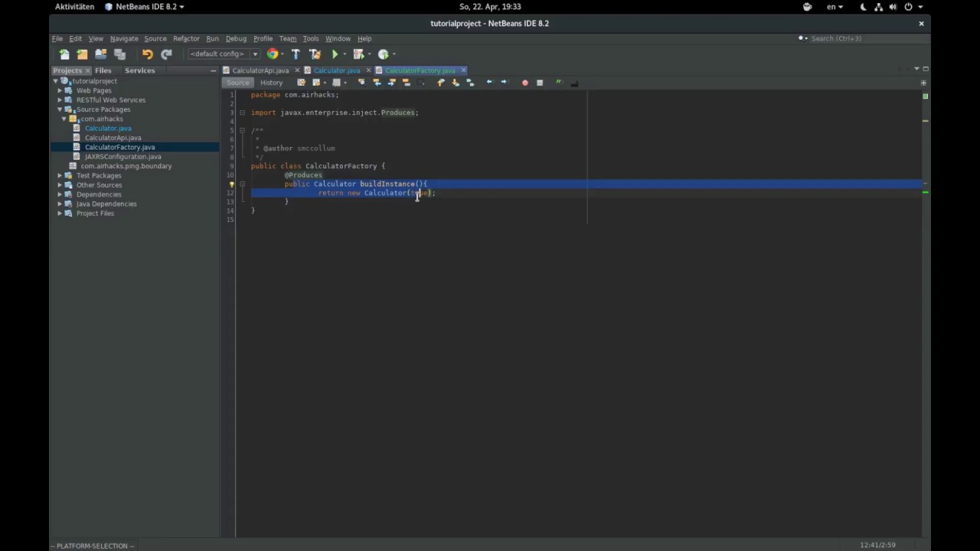Click the editor Last Edit icon

coord(301,83)
